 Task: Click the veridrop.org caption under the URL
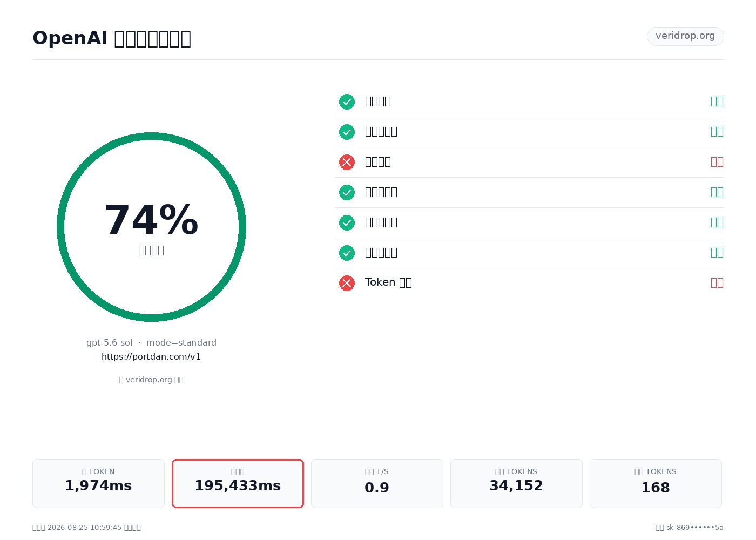click(151, 380)
